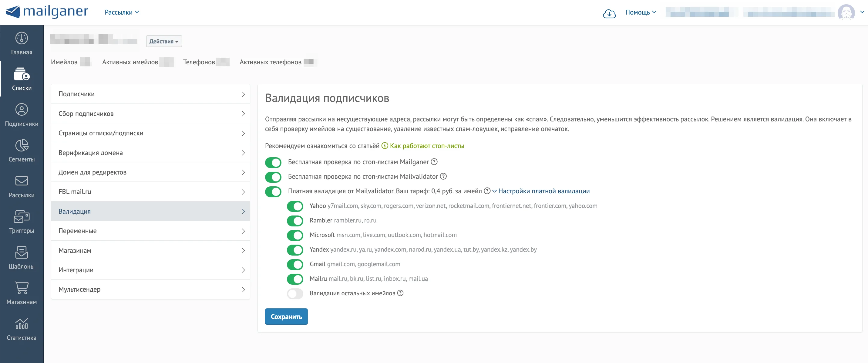The width and height of the screenshot is (868, 363).
Task: Click the Имейлов counter label
Action: click(x=64, y=62)
